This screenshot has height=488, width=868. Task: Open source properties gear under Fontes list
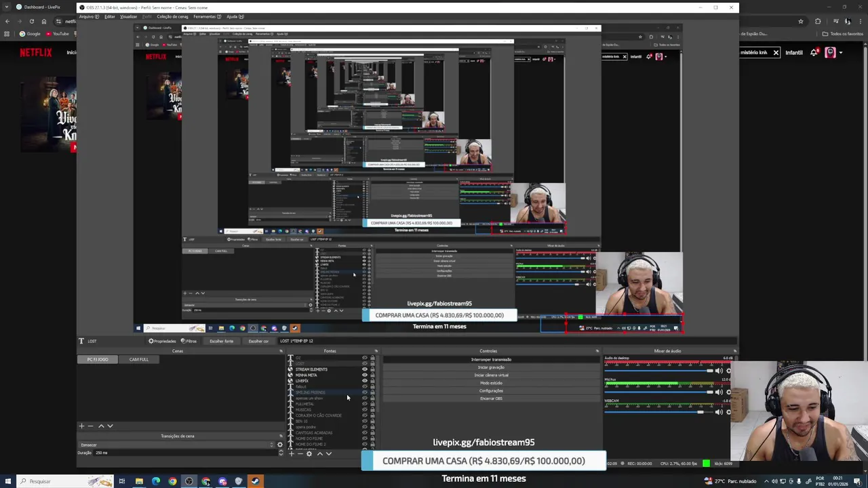[x=309, y=453]
